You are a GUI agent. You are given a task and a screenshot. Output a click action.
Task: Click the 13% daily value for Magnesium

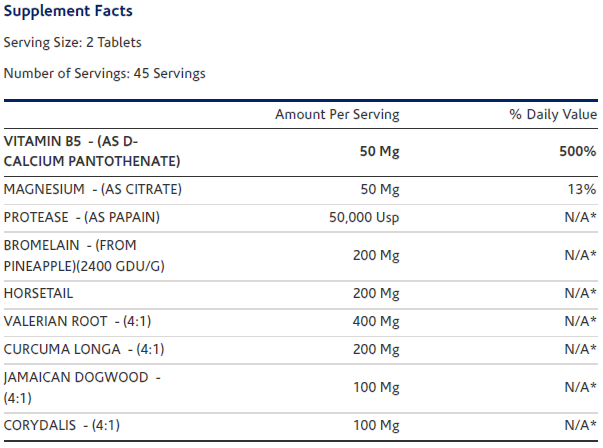coord(583,189)
